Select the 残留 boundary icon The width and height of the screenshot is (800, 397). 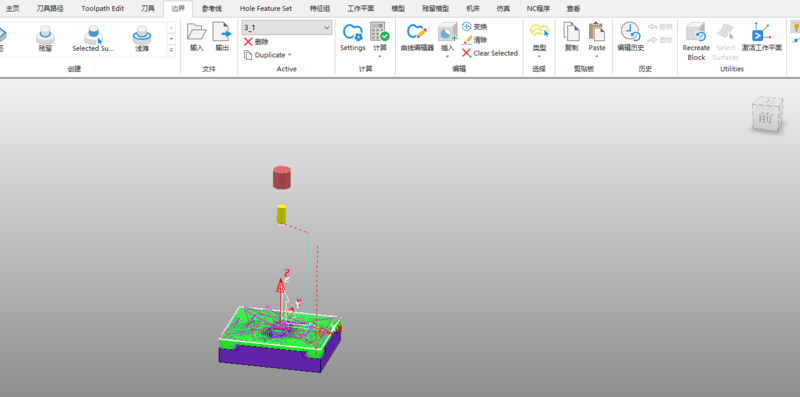click(45, 39)
